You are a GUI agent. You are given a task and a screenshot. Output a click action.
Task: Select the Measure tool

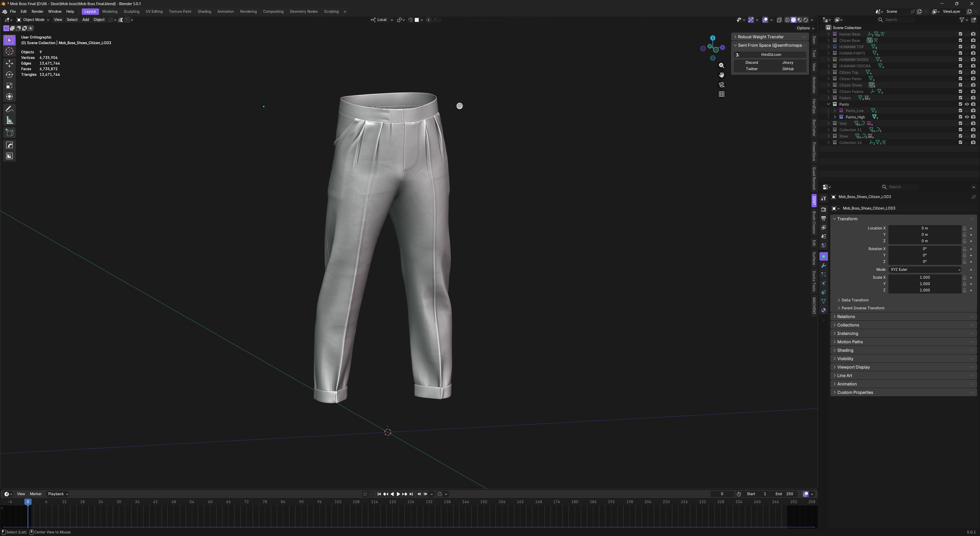[9, 120]
